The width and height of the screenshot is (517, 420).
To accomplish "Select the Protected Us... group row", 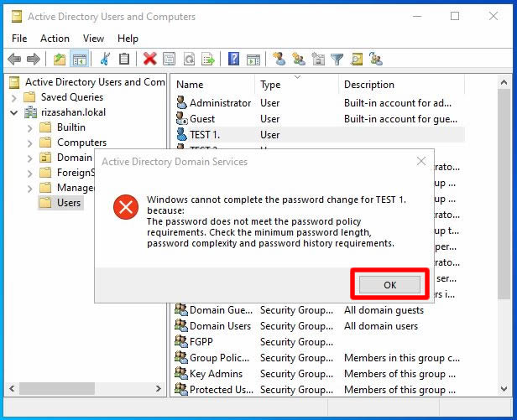I will pos(317,390).
